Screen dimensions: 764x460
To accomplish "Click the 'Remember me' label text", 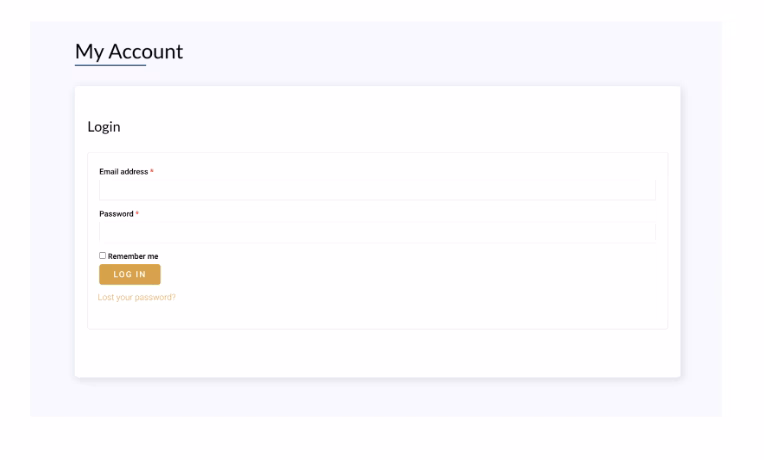I will [x=133, y=256].
